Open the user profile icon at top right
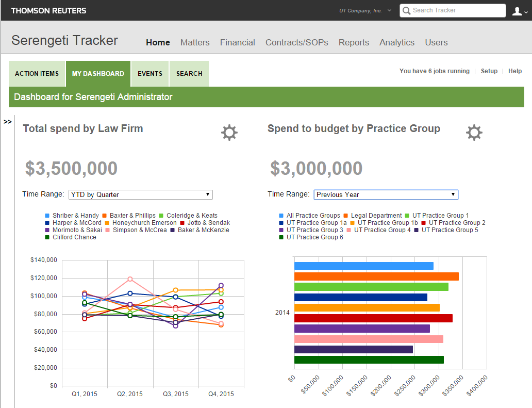Viewport: 532px width, 408px height. 518,10
